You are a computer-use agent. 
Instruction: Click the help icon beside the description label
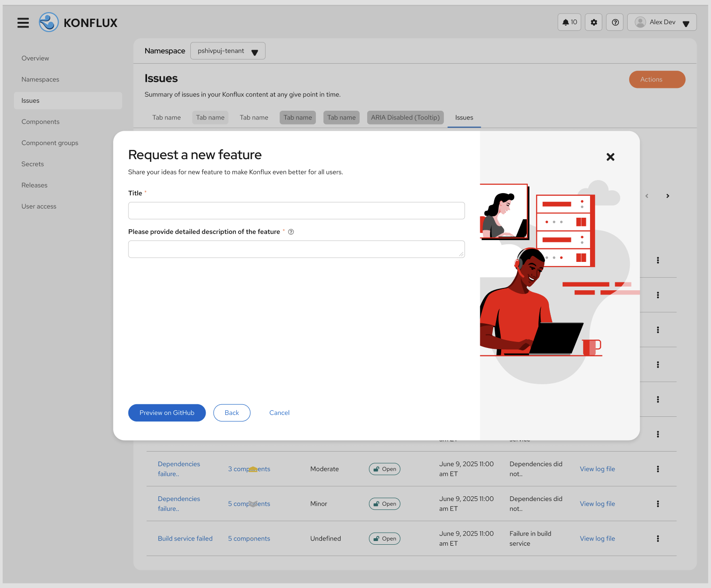[291, 232]
